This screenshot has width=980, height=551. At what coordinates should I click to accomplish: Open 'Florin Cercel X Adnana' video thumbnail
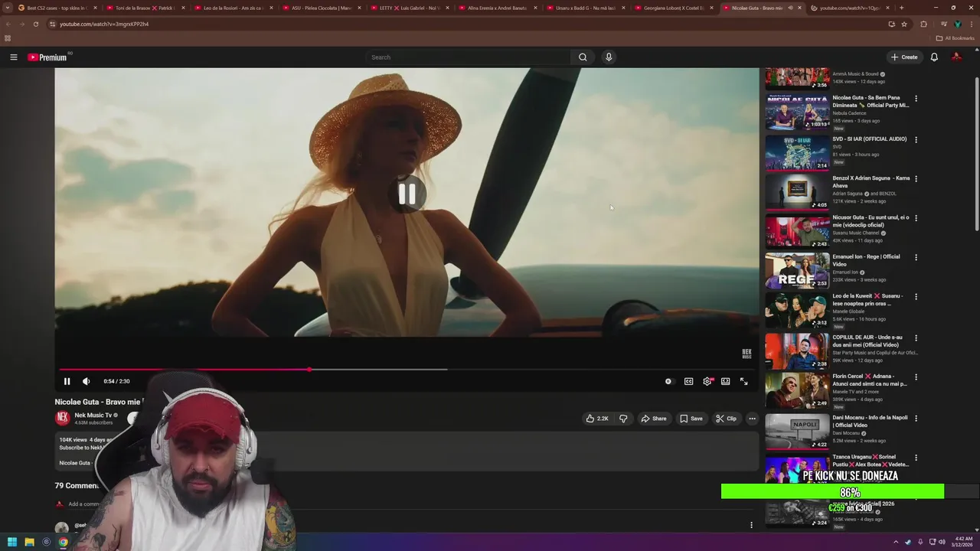pos(797,390)
